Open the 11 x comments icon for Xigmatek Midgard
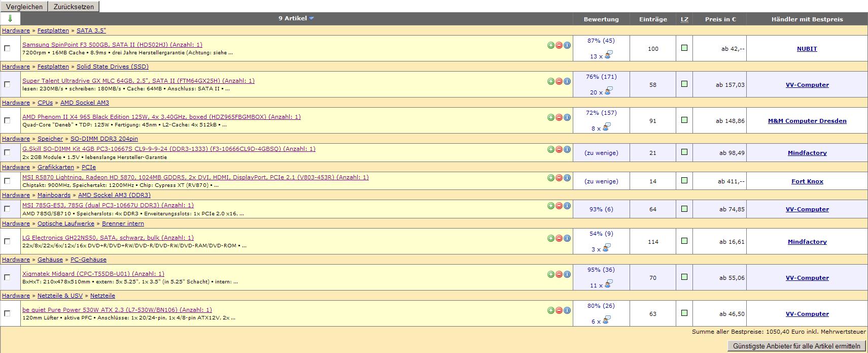Viewport: 868px width, 353px height. click(609, 284)
